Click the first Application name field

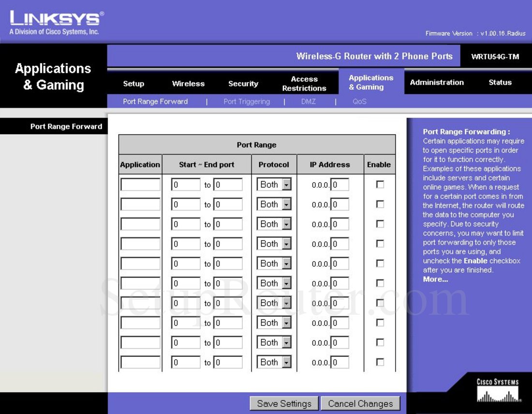pos(140,184)
